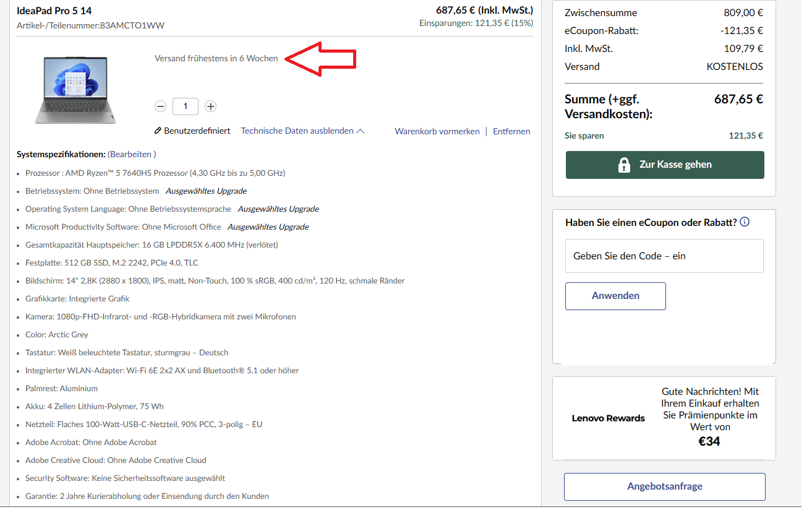Open the IdeaPad Pro 5 14 laptop thumbnail
812x528 pixels.
click(75, 90)
